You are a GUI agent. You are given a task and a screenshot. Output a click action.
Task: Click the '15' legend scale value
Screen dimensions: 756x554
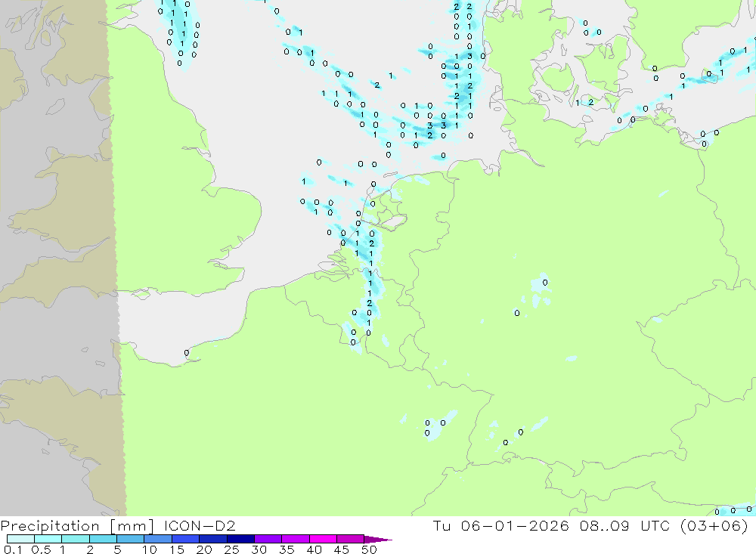[177, 549]
